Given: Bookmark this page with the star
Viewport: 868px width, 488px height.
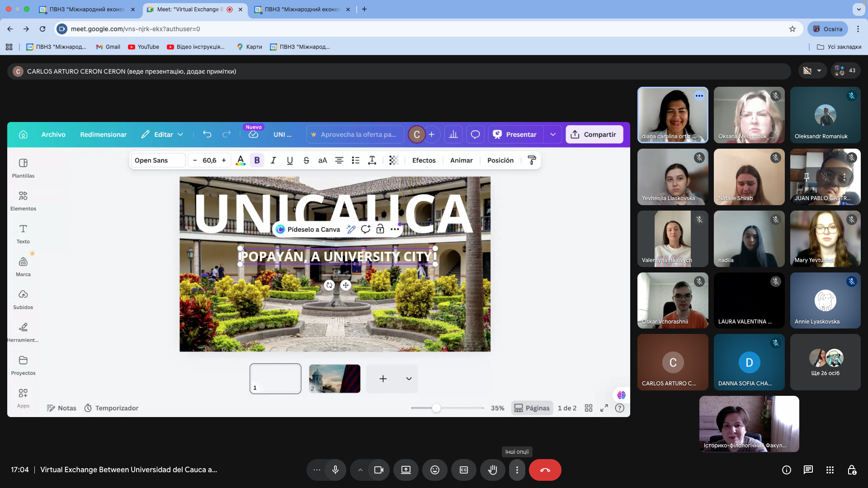Looking at the screenshot, I should [792, 29].
